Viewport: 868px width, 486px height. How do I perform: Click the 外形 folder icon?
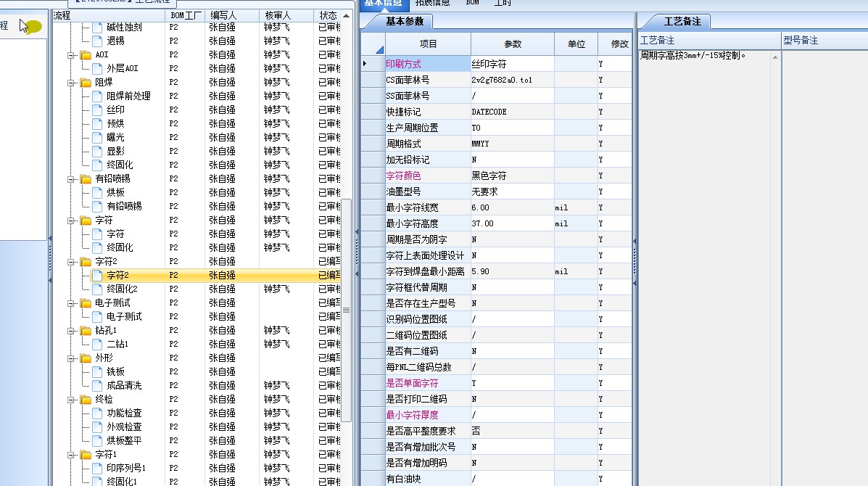86,358
